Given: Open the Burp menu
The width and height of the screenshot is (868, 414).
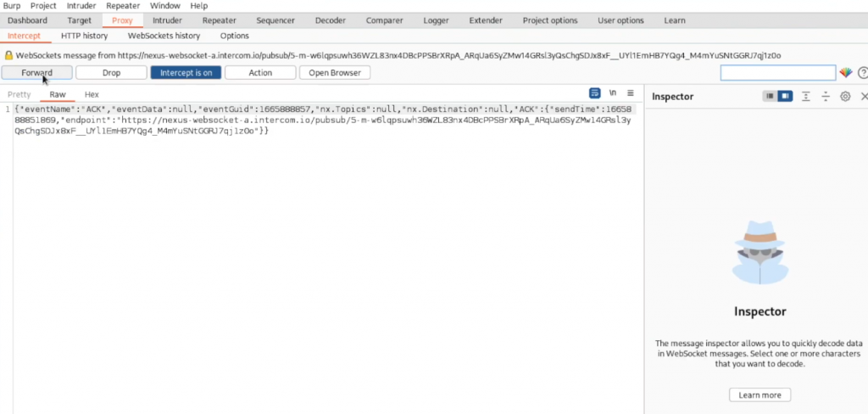Looking at the screenshot, I should point(12,6).
